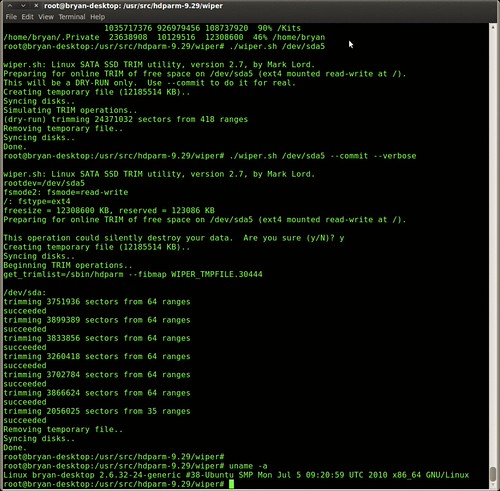The height and width of the screenshot is (491, 500).
Task: Click '(dry-run) trimming 24371032 sectors' line
Action: click(x=126, y=119)
